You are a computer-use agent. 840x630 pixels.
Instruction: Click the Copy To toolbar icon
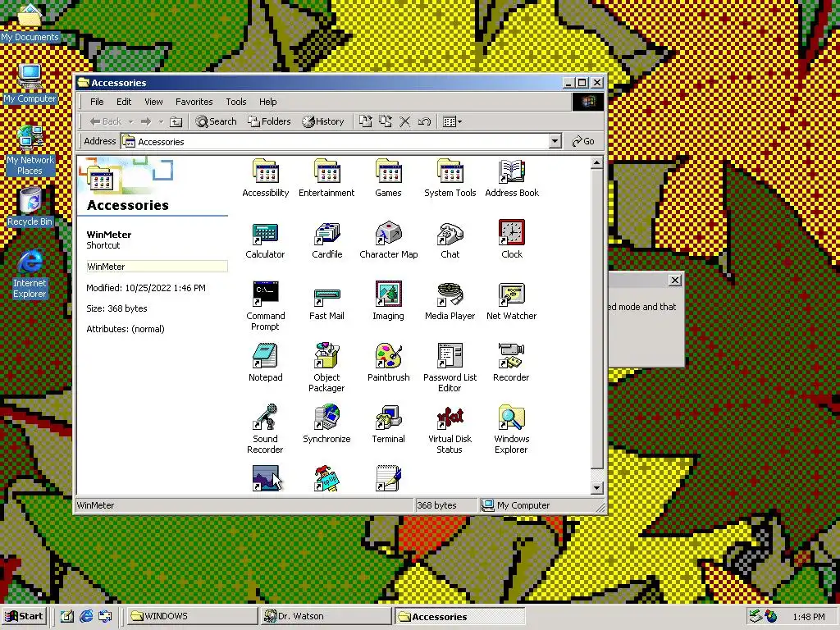(386, 121)
